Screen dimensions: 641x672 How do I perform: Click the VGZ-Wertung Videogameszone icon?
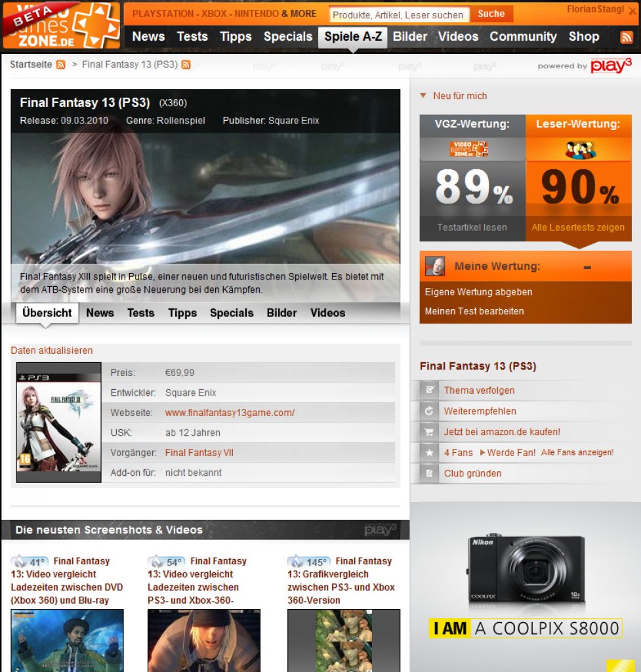(468, 149)
